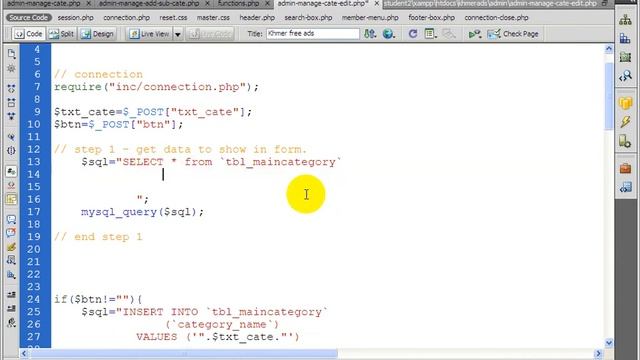Screen dimensions: 640x360
Task: Open Bindings panel lightning icon
Action: (625, 122)
